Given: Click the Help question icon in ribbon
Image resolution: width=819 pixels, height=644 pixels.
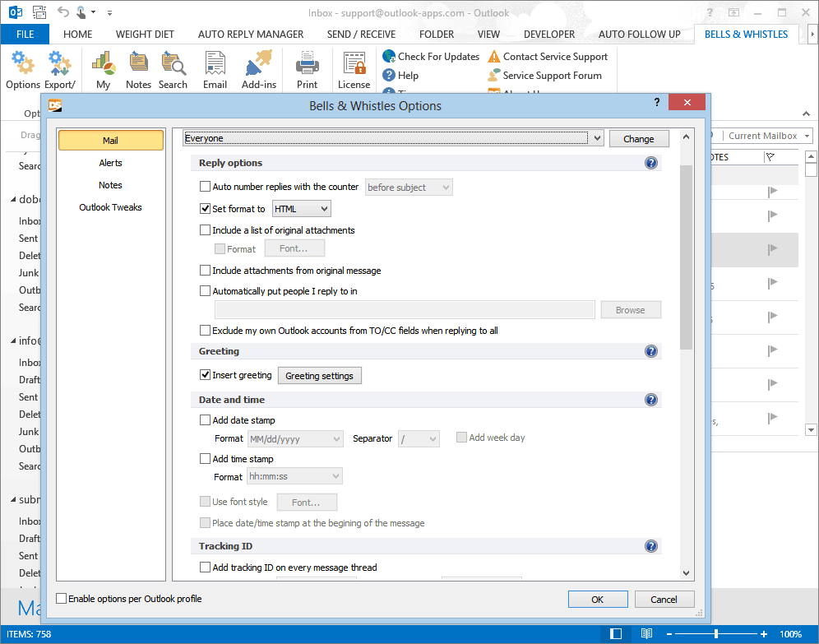Looking at the screenshot, I should [x=389, y=75].
